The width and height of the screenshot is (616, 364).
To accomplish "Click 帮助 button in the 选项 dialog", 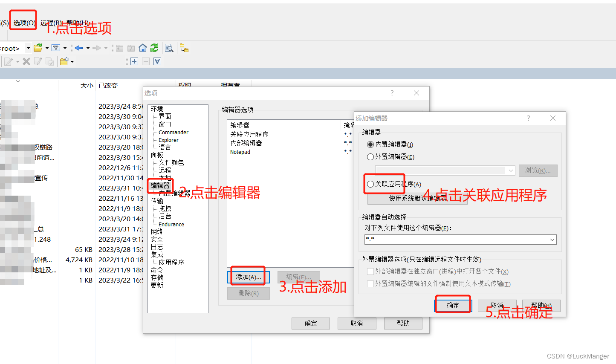I will [x=403, y=324].
